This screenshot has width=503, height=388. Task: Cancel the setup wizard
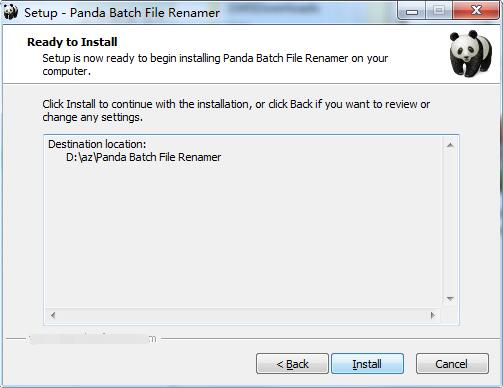(x=452, y=364)
